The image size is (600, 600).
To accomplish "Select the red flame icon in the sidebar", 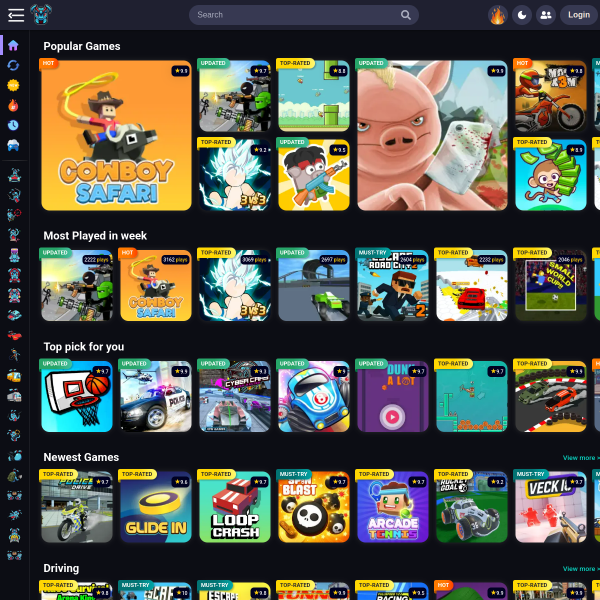I will coord(13,105).
